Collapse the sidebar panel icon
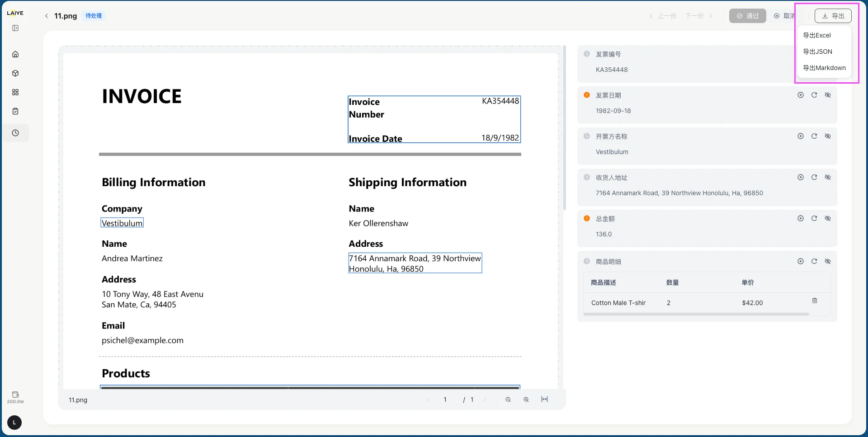Viewport: 868px width, 437px height. coord(15,28)
